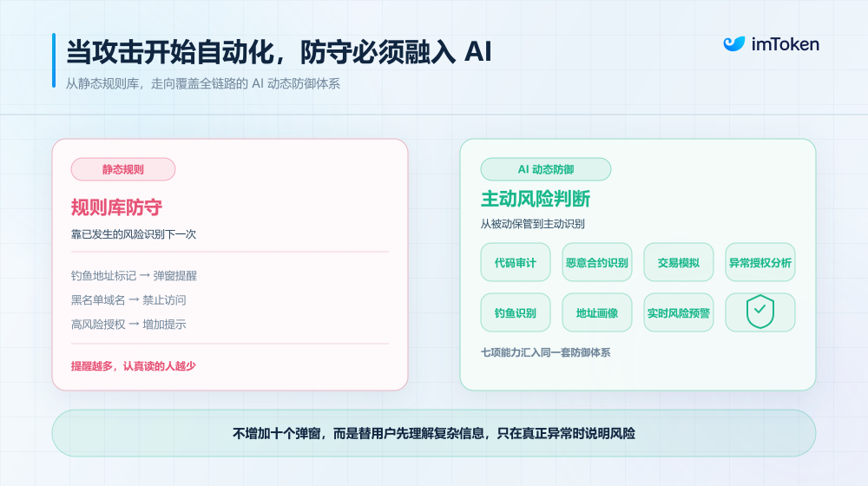Select the 恶意合约识别 chip
868x486 pixels.
[x=597, y=262]
